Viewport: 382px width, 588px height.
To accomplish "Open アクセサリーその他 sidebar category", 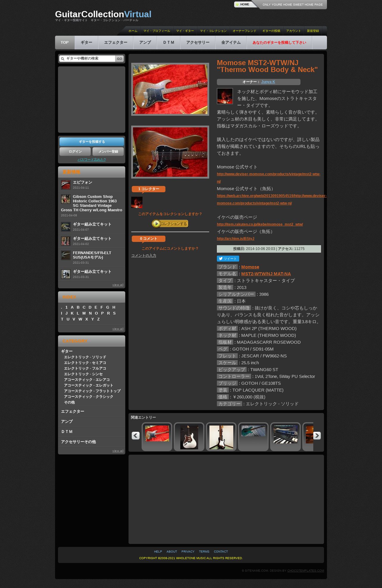I will (x=79, y=442).
